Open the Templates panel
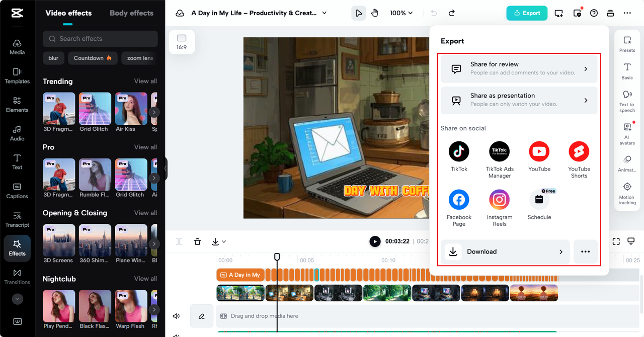Viewport: 644px width, 337px height. point(17,75)
